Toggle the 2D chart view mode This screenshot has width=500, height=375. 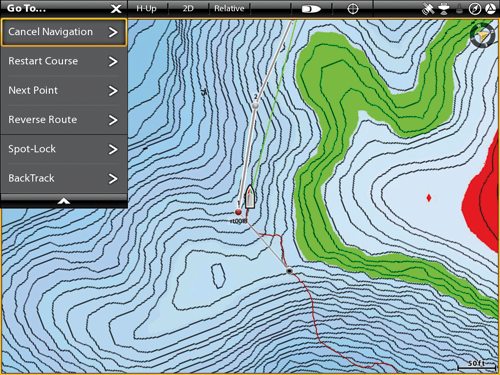tap(188, 9)
